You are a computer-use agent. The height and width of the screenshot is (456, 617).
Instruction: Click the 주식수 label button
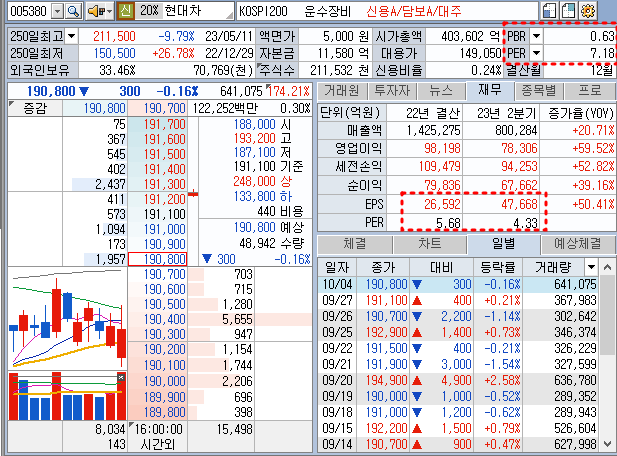pos(277,70)
